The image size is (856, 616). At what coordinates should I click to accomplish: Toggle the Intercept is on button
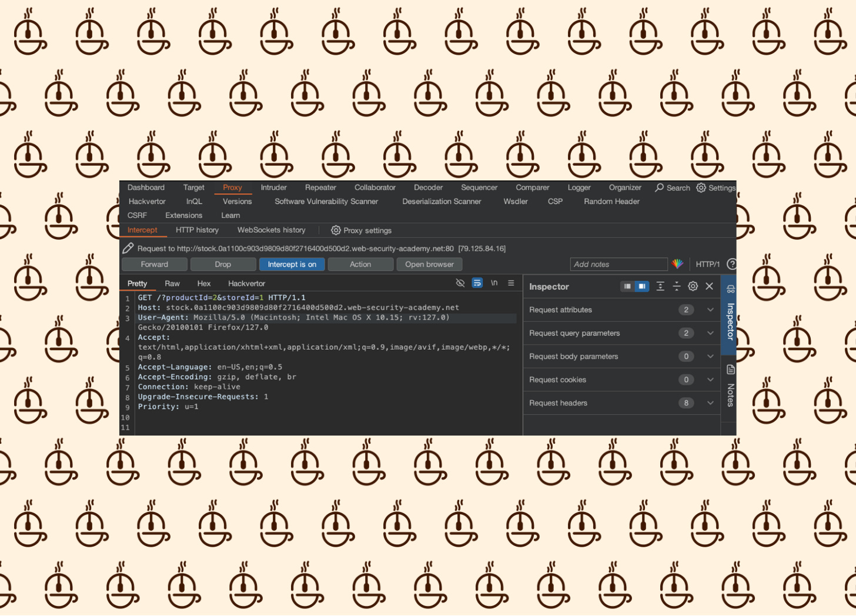pos(292,265)
